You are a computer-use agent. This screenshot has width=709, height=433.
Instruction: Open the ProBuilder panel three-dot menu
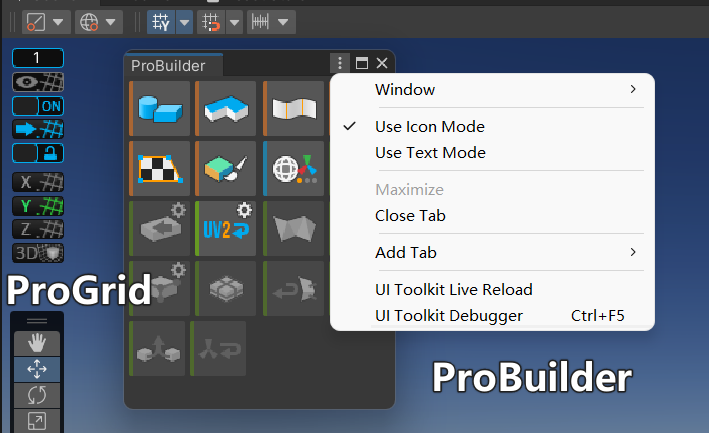tap(340, 63)
